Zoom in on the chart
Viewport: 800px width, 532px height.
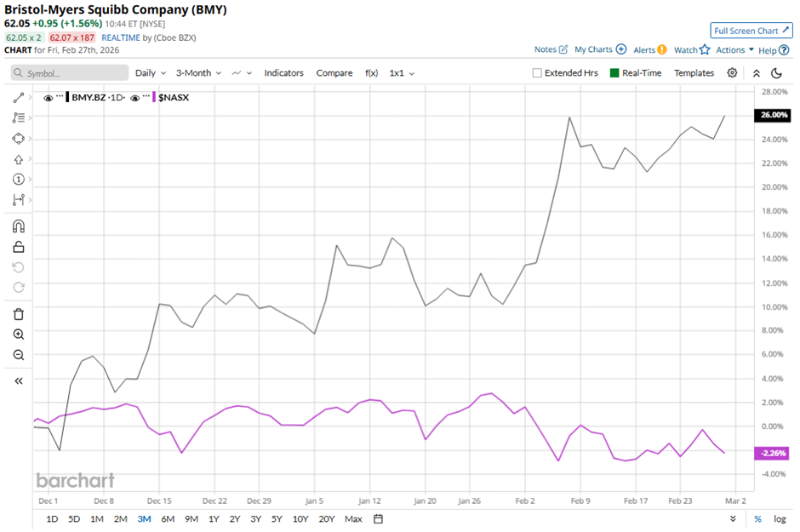click(19, 335)
